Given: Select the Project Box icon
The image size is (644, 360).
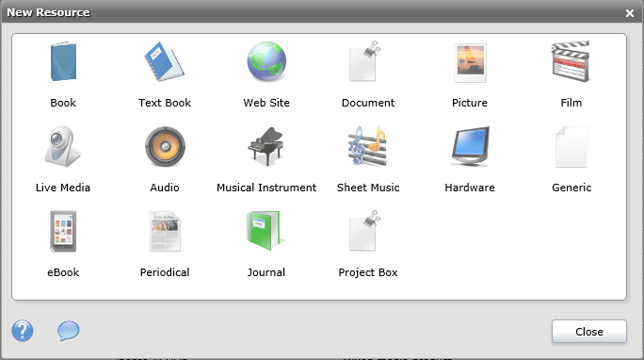Looking at the screenshot, I should [x=365, y=231].
